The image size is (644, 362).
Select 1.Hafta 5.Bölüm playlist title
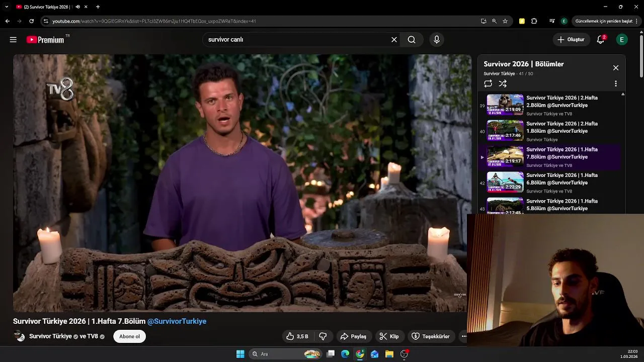(x=562, y=205)
